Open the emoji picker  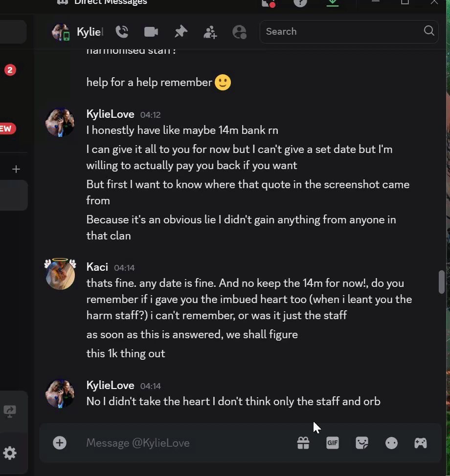391,443
